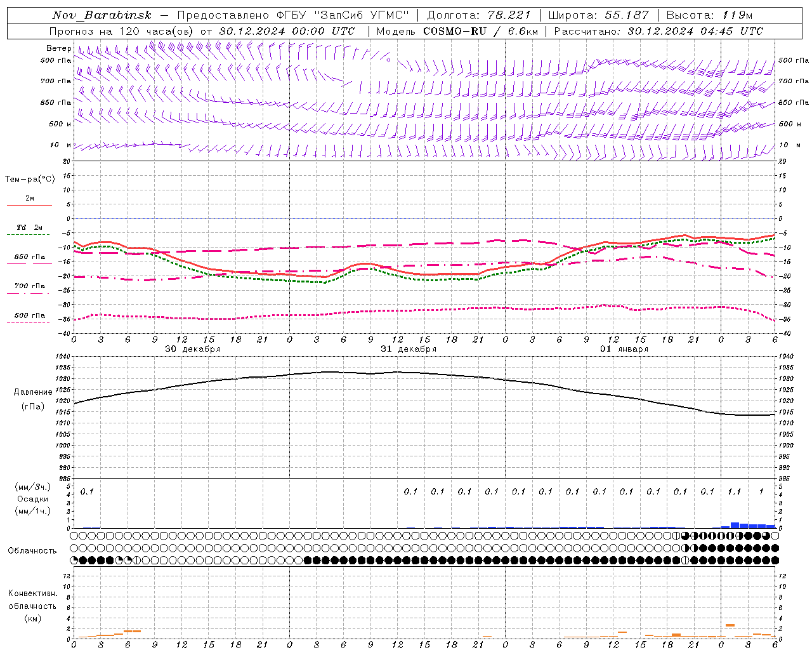Click the 'Облачность' cloud cover label

point(32,550)
